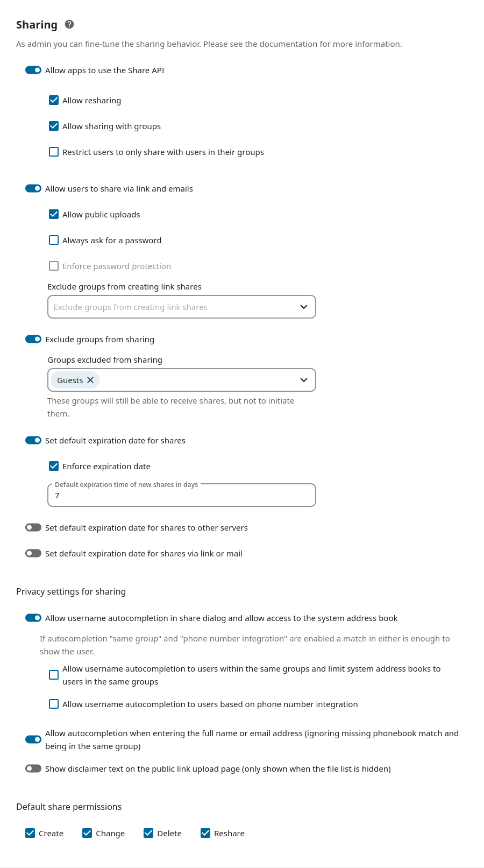Uncheck the Reshare default share permission
This screenshot has height=868, width=484.
[205, 833]
